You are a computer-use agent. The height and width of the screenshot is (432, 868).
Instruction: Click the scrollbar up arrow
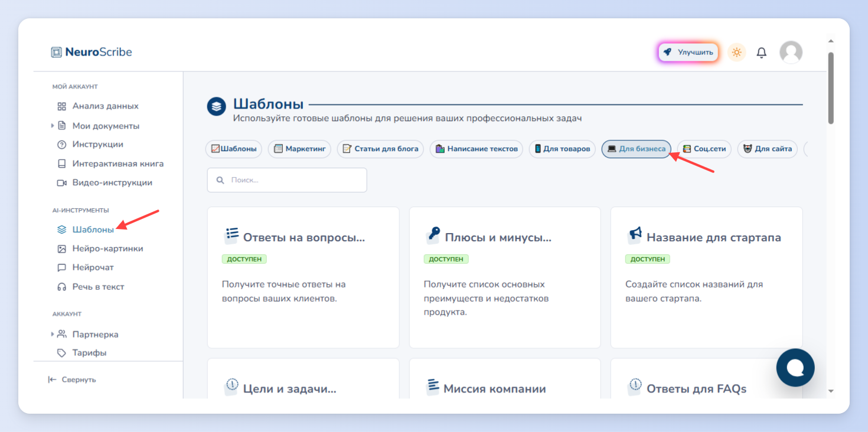pyautogui.click(x=831, y=41)
